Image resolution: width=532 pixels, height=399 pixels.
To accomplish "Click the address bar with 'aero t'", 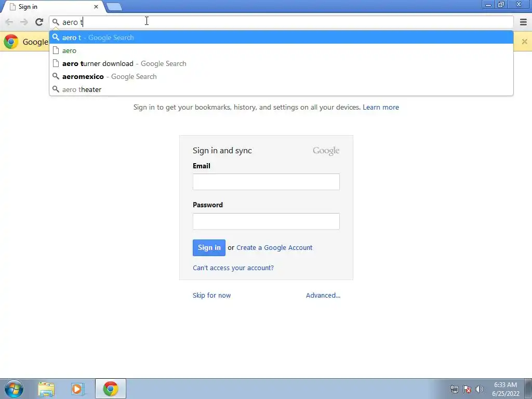I will 281,22.
